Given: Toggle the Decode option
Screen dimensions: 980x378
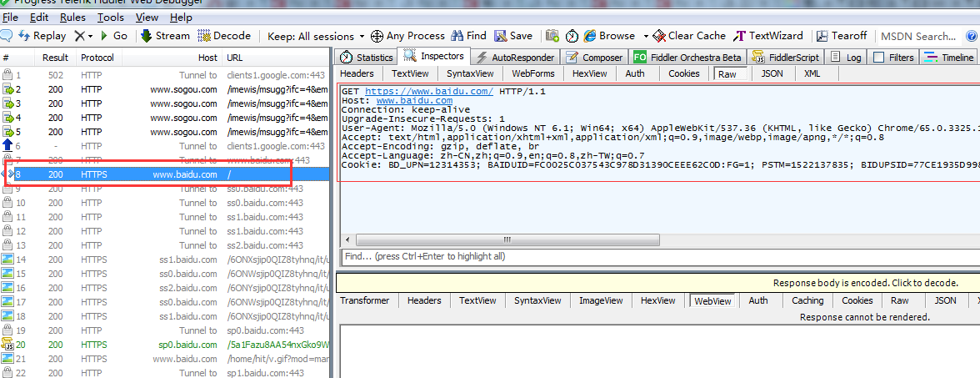Looking at the screenshot, I should [223, 36].
